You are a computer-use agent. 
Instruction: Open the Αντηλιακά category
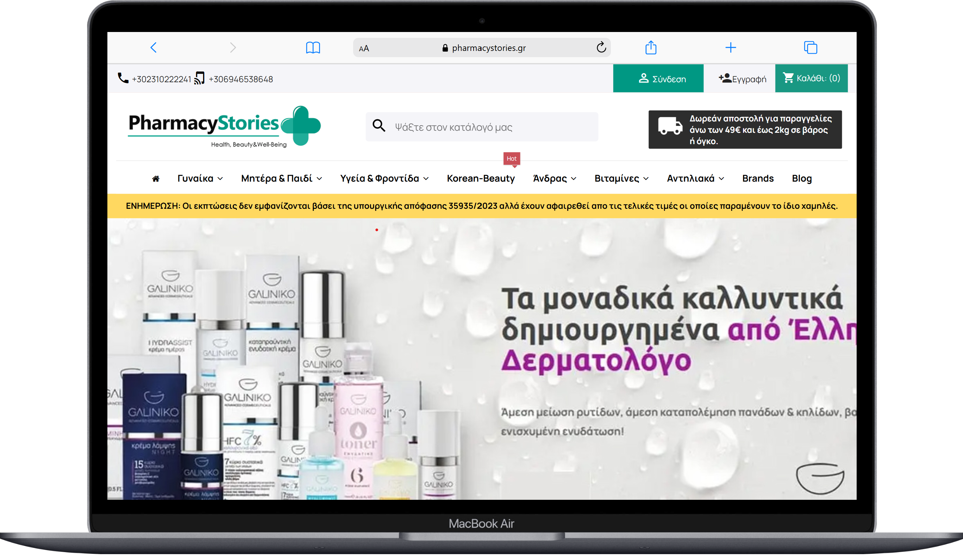pos(690,179)
